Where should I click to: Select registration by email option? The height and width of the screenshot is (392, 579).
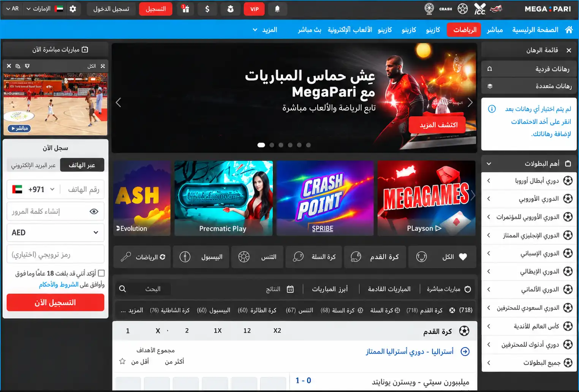33,165
